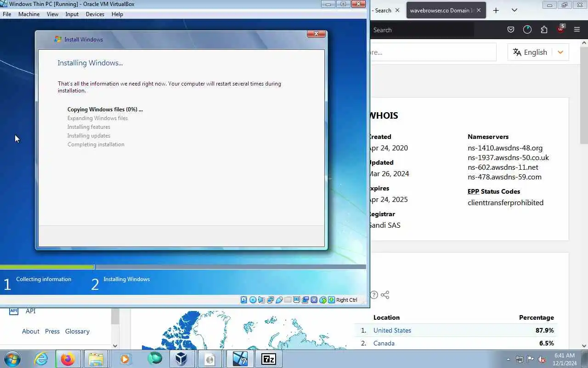Open the Help menu in VirtualBox
The height and width of the screenshot is (368, 588).
pos(117,14)
